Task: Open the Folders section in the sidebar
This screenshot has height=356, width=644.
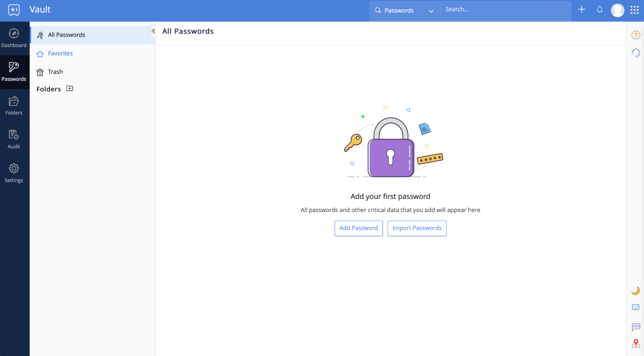Action: click(x=14, y=105)
